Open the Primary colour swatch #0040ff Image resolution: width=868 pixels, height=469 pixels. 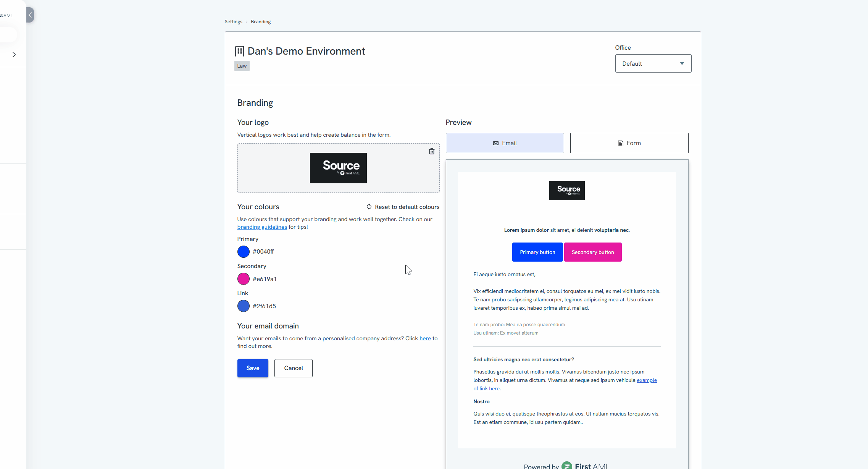coord(244,252)
